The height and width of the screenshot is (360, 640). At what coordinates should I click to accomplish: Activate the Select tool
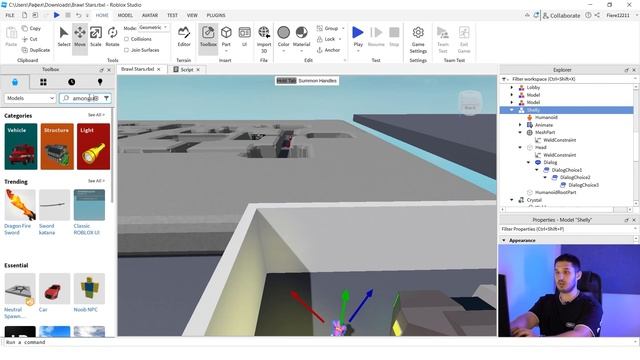(64, 36)
